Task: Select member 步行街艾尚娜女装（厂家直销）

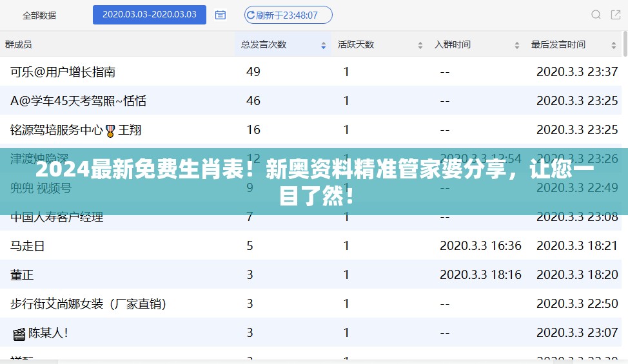Action: point(88,304)
